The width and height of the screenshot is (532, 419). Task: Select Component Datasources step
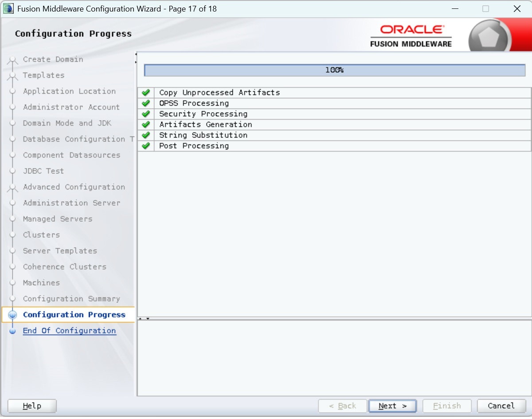pos(72,155)
